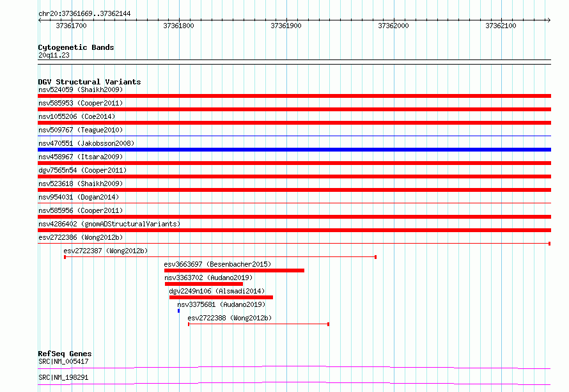Screen dimensions: 569x392
Task: Click the 37362000 ruler position
Action: [393, 26]
